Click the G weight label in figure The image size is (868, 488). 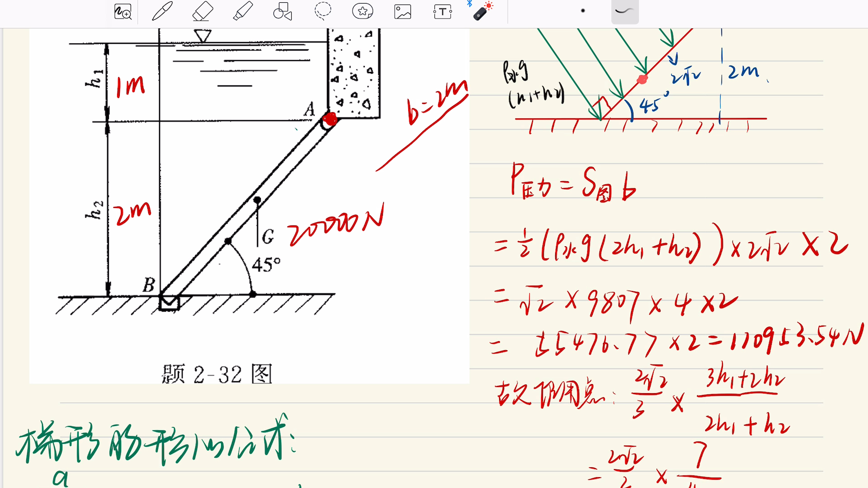tap(268, 236)
